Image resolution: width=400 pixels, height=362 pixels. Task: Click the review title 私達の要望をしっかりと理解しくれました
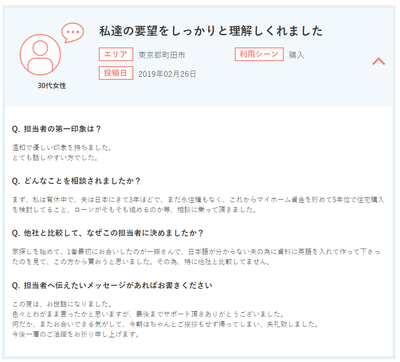(x=211, y=31)
